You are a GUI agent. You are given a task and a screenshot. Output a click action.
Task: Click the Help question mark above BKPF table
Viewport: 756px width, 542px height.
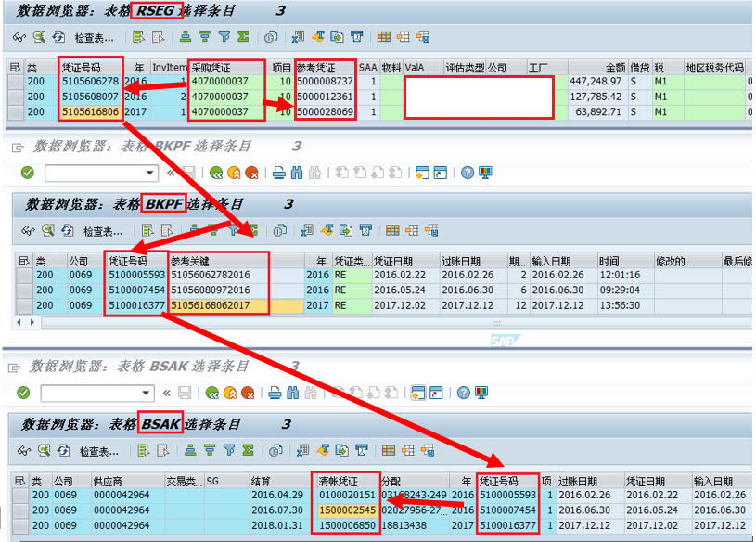[468, 173]
